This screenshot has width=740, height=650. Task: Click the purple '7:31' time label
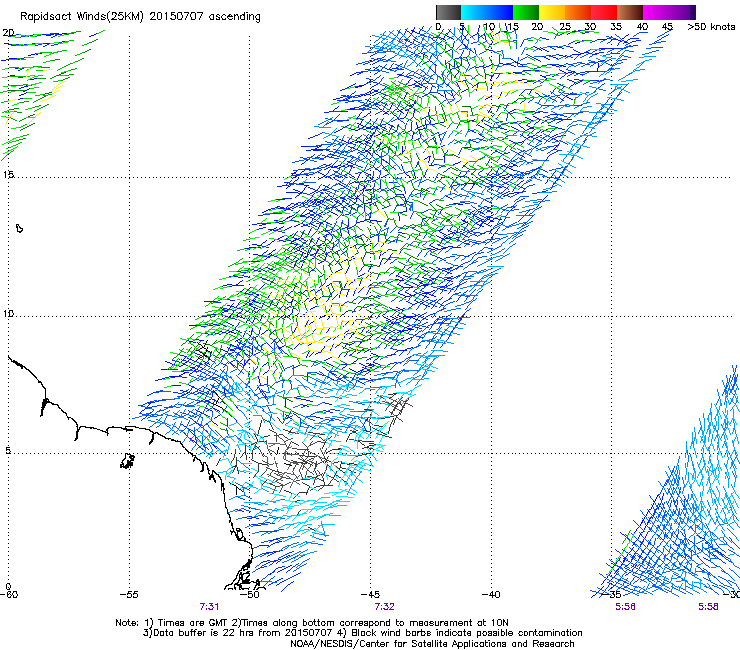tap(209, 607)
